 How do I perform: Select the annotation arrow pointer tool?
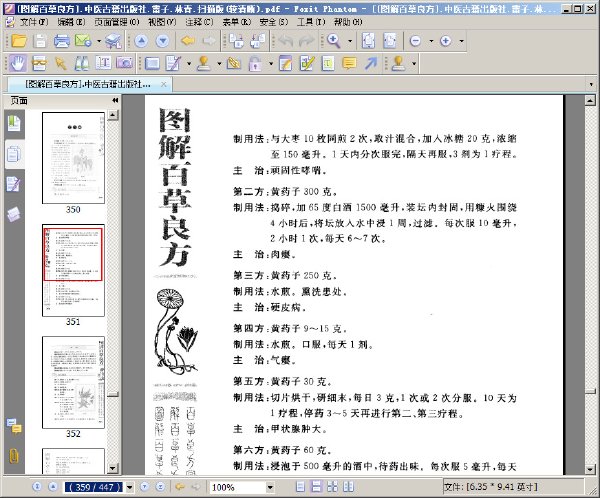point(60,63)
